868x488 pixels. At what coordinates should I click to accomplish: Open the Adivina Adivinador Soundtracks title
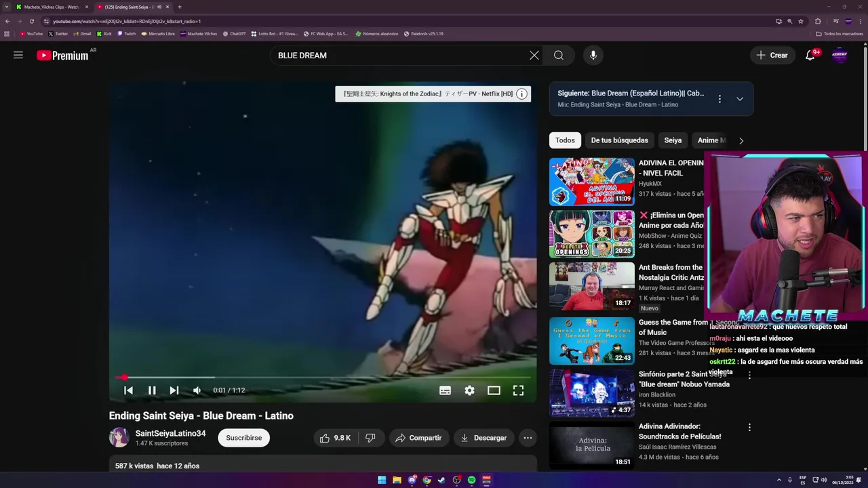tap(680, 431)
